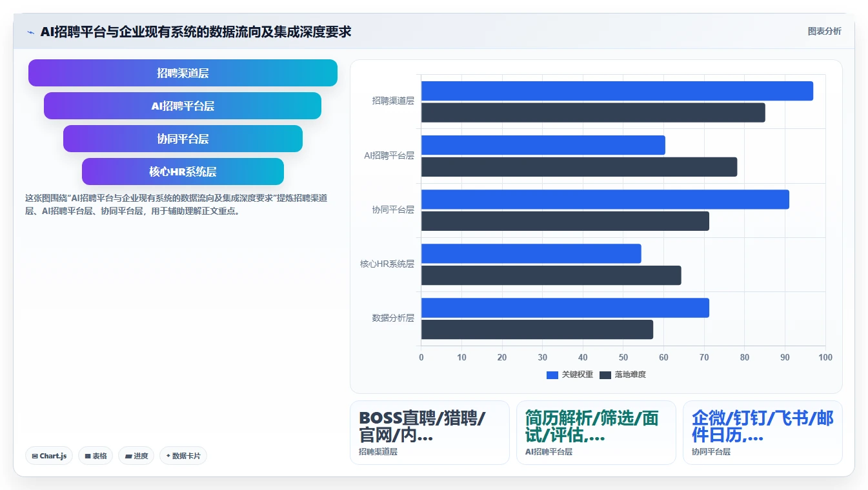Select the 核心HR系统层 funnel bar
This screenshot has height=490, width=868.
(x=183, y=171)
